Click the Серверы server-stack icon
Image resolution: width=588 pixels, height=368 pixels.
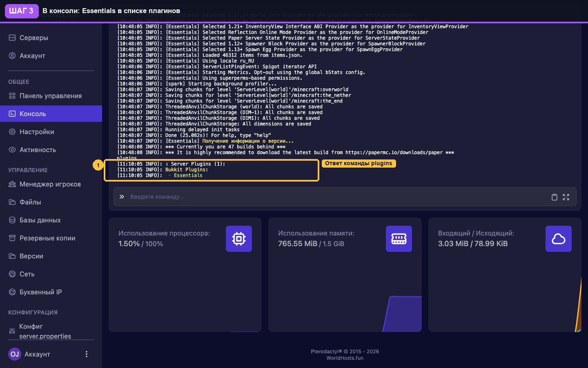(12, 38)
